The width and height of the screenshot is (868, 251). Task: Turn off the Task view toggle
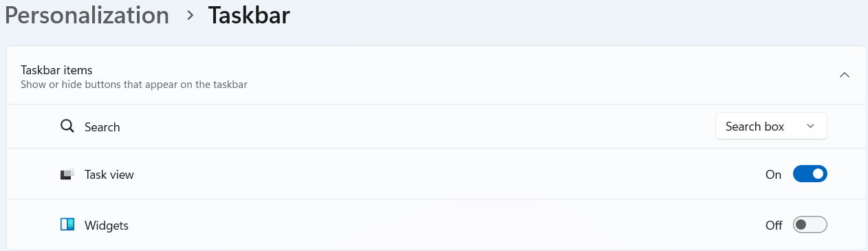810,175
